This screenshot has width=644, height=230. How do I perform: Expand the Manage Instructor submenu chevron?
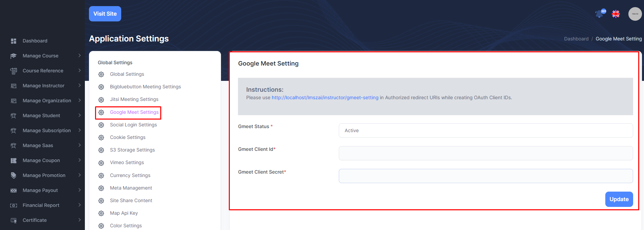click(79, 86)
